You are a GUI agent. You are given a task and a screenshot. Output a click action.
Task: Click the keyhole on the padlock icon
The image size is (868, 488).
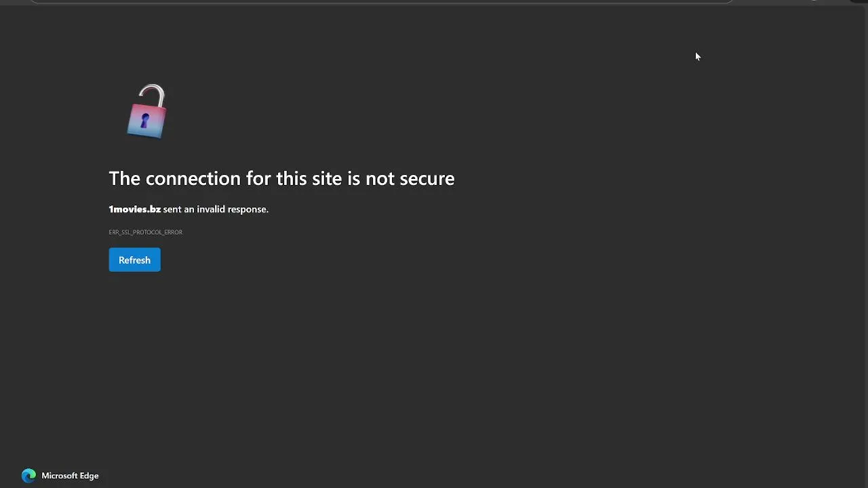point(144,122)
